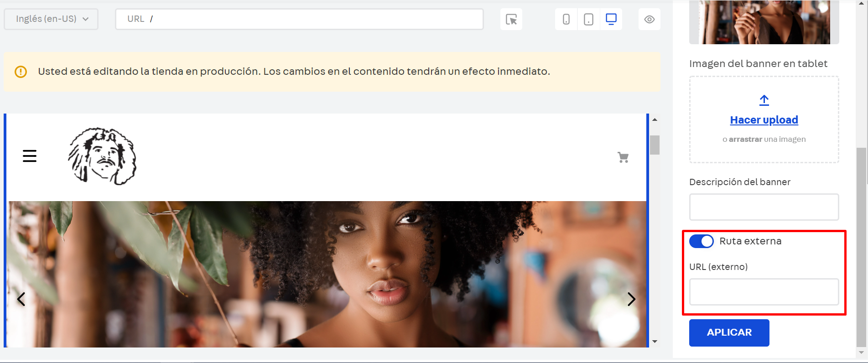Screen dimensions: 868x363
Task: Click the URL path field at top
Action: pyautogui.click(x=299, y=19)
